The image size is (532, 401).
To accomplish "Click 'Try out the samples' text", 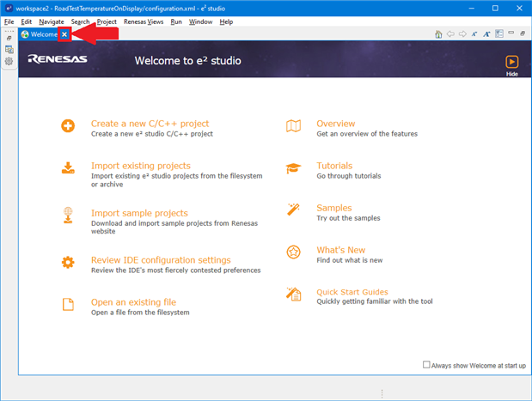I will (348, 217).
